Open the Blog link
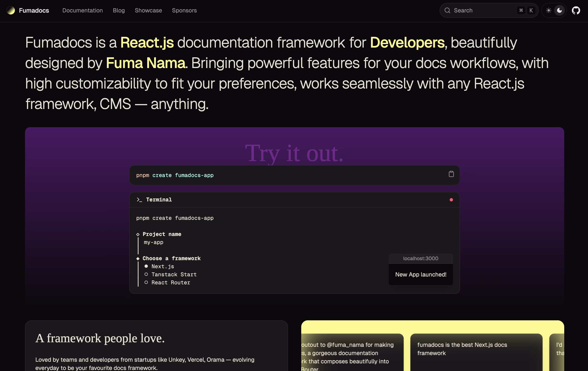The width and height of the screenshot is (588, 371). pyautogui.click(x=119, y=10)
